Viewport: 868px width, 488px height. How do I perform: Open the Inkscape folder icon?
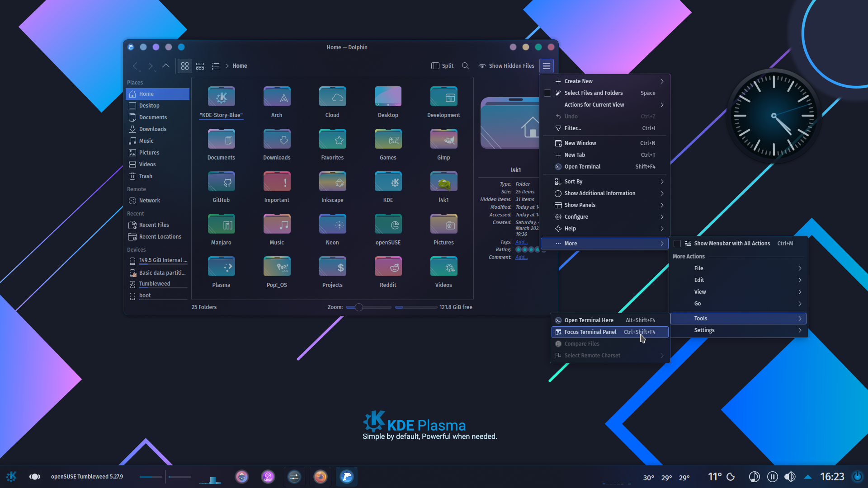coord(332,182)
